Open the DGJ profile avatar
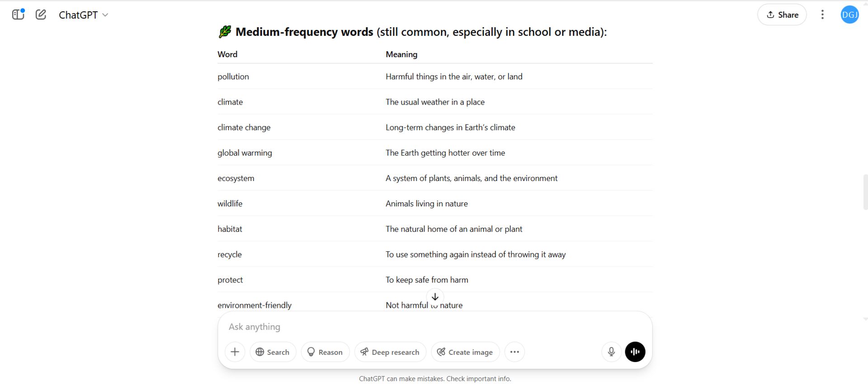 tap(849, 14)
